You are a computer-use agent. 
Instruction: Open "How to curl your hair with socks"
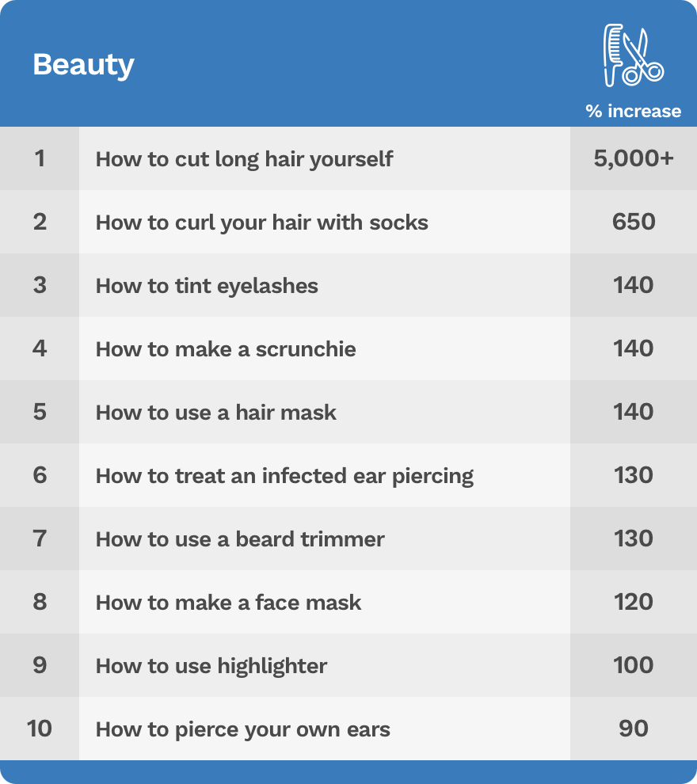click(x=261, y=222)
